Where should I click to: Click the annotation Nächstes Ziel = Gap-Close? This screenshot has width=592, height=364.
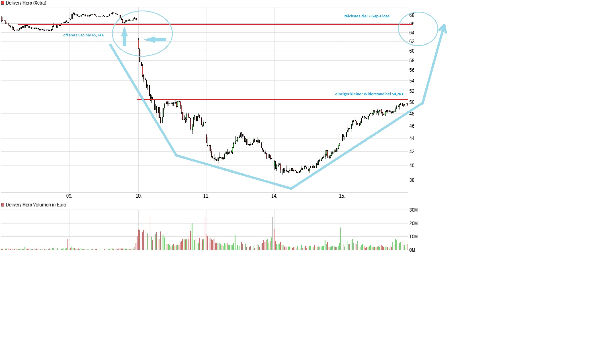pyautogui.click(x=367, y=16)
